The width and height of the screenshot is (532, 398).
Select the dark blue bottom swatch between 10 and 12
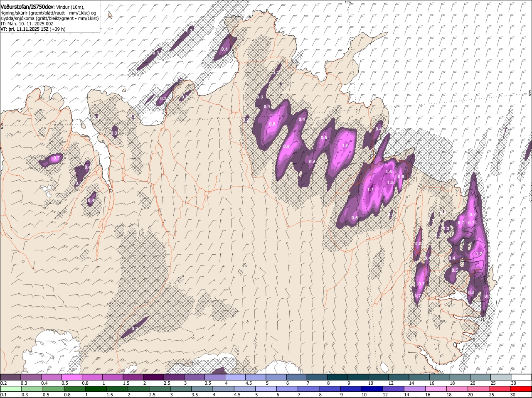[x=372, y=389]
